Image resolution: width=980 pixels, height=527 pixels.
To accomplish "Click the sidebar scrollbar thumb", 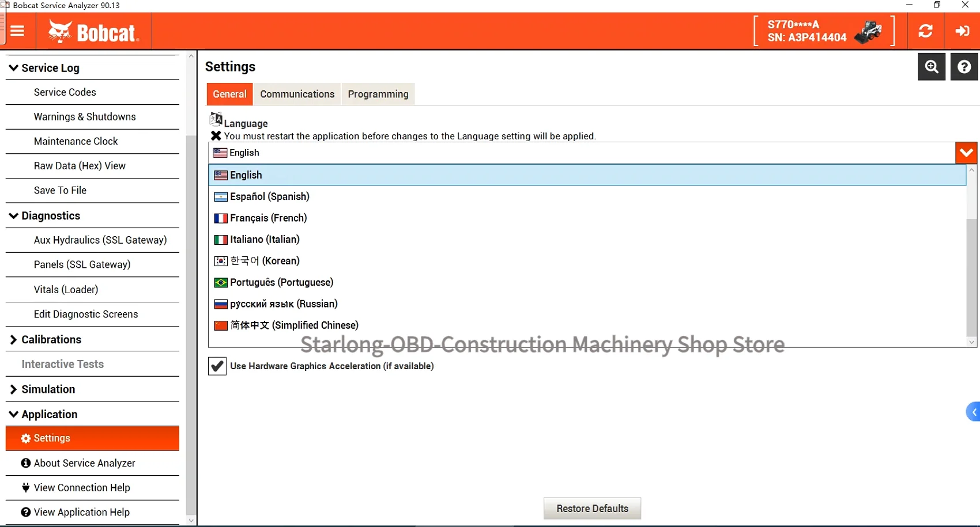I will pos(191,325).
